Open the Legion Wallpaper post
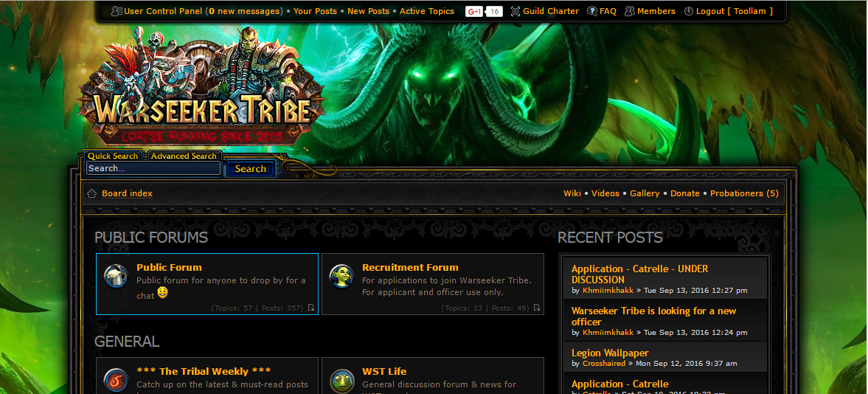The height and width of the screenshot is (394, 868). 609,353
